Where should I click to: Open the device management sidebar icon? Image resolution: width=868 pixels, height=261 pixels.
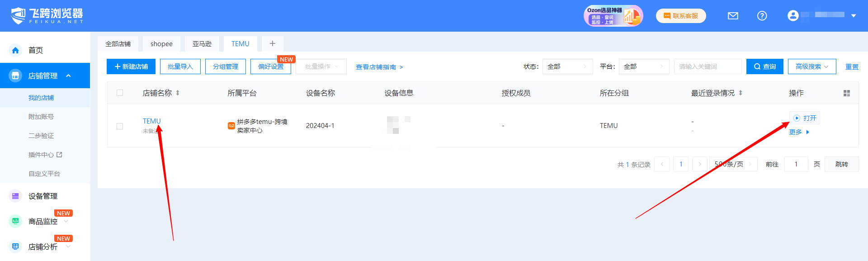pos(15,196)
